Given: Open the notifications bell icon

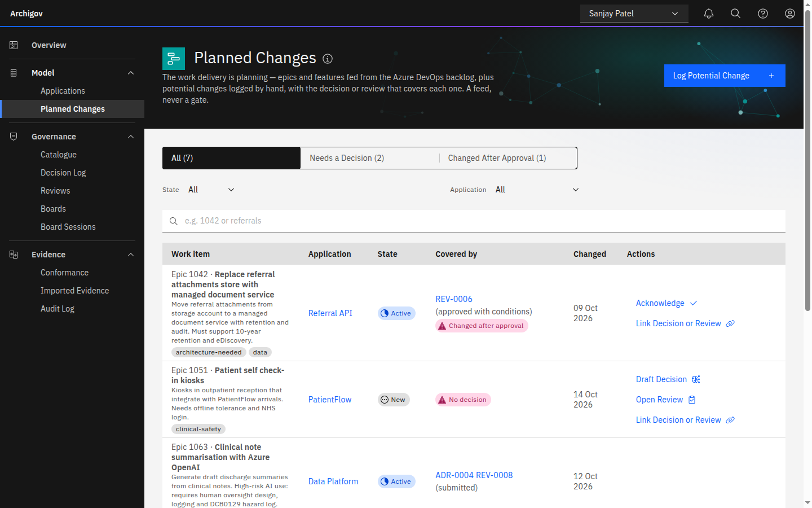Looking at the screenshot, I should pyautogui.click(x=709, y=14).
